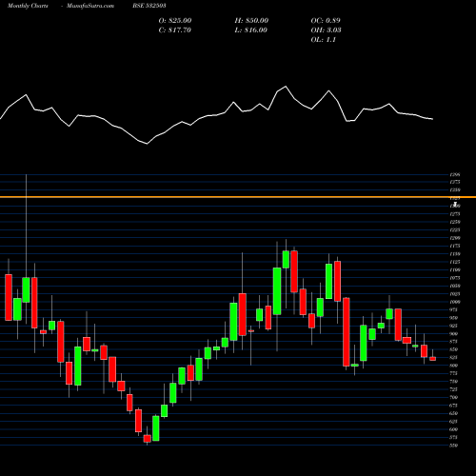Image resolution: width=476 pixels, height=476 pixels.
Task: Click the 725 price axis label
Action: pyautogui.click(x=454, y=389)
